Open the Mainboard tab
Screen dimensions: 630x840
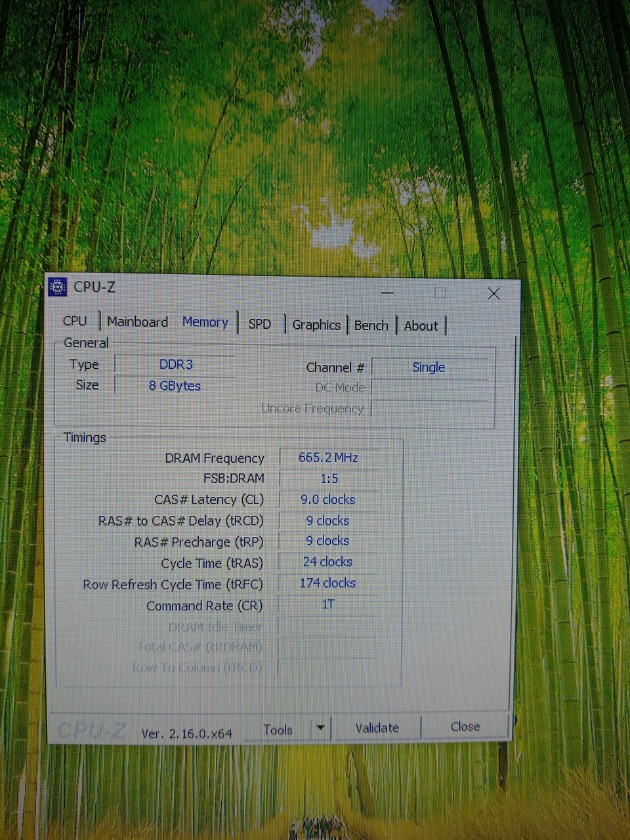(x=137, y=322)
